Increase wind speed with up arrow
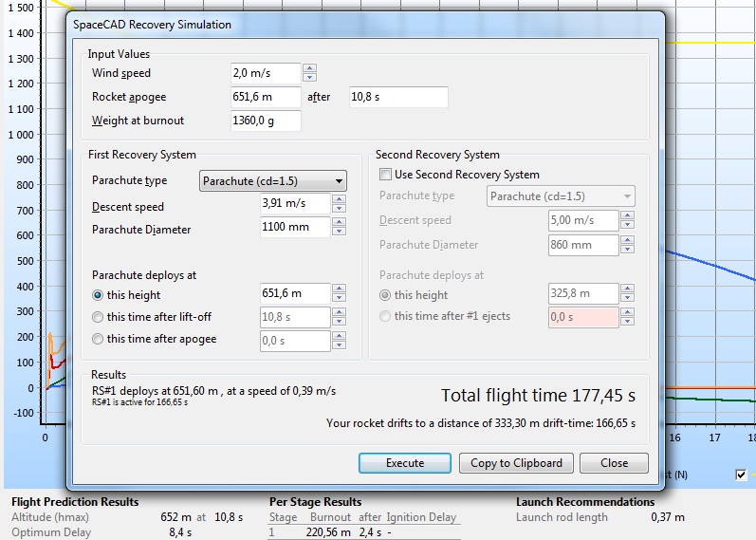756x540 pixels. click(x=309, y=68)
